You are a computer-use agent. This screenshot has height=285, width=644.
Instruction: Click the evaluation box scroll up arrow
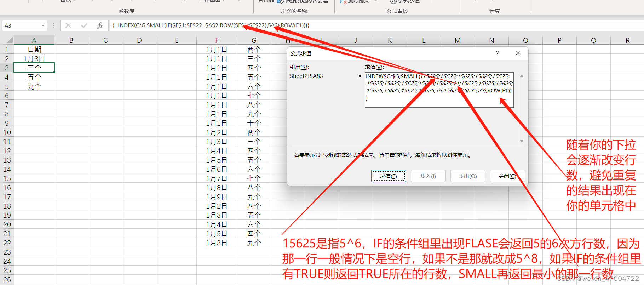pyautogui.click(x=522, y=76)
